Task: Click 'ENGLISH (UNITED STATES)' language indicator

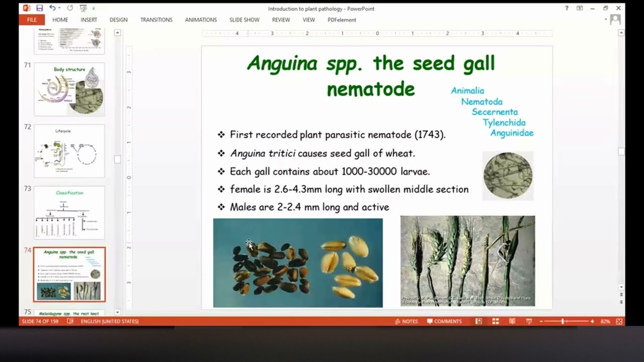Action: [110, 321]
